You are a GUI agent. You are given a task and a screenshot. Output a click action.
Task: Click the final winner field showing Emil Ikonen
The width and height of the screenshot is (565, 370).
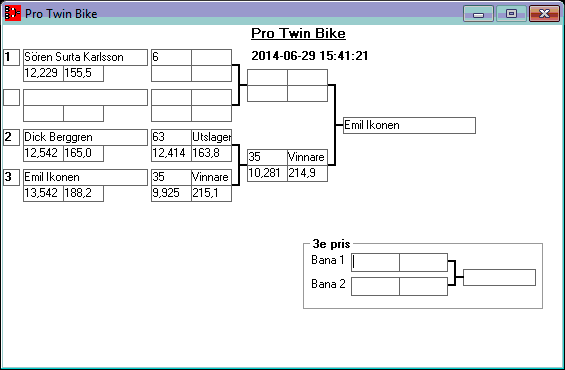click(409, 125)
